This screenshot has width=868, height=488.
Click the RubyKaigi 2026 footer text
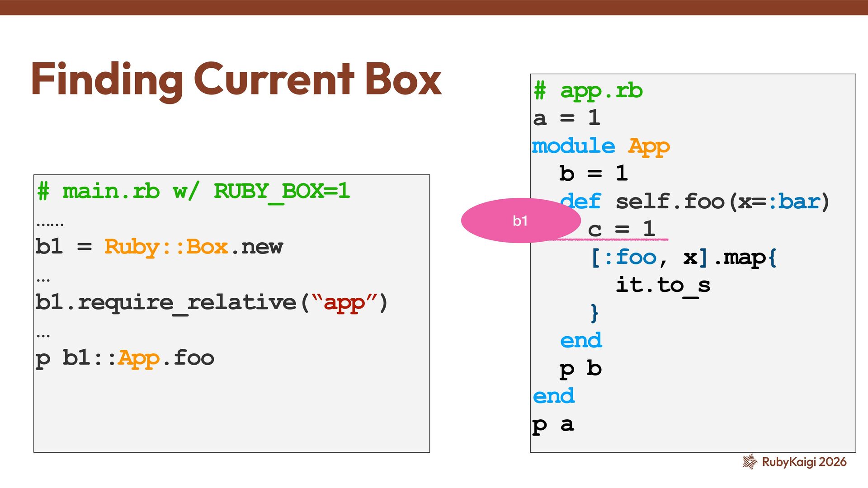point(804,462)
